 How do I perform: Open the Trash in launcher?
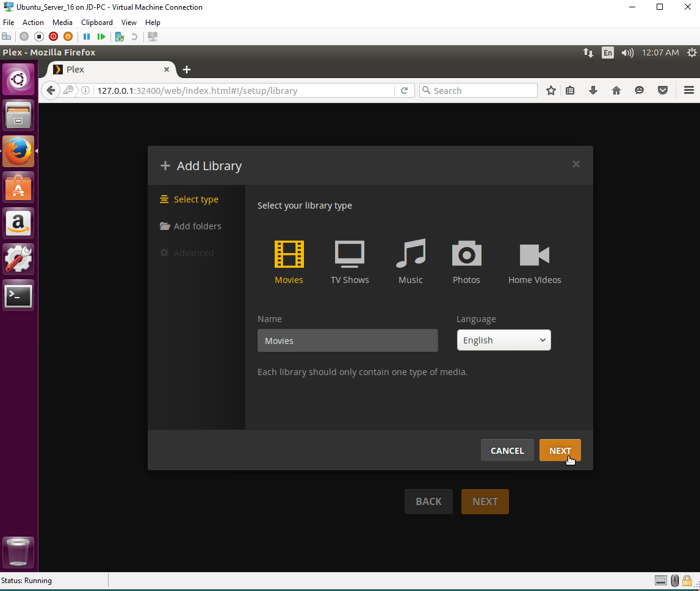(x=18, y=553)
